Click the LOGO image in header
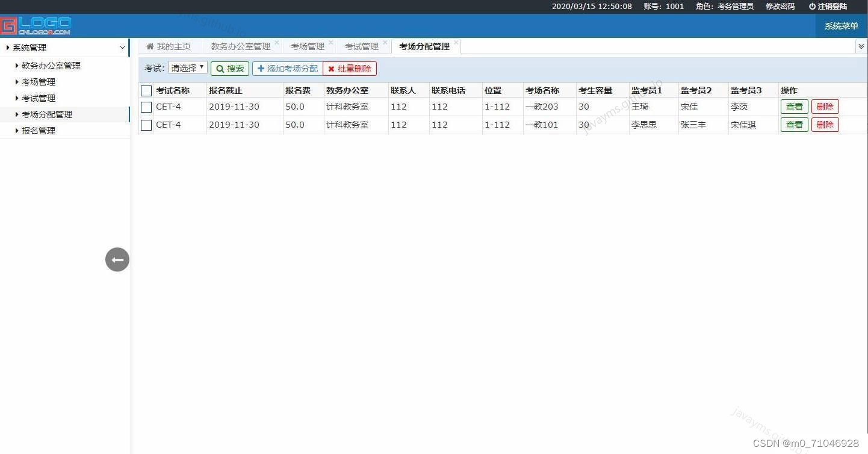This screenshot has height=454, width=868. click(x=36, y=25)
